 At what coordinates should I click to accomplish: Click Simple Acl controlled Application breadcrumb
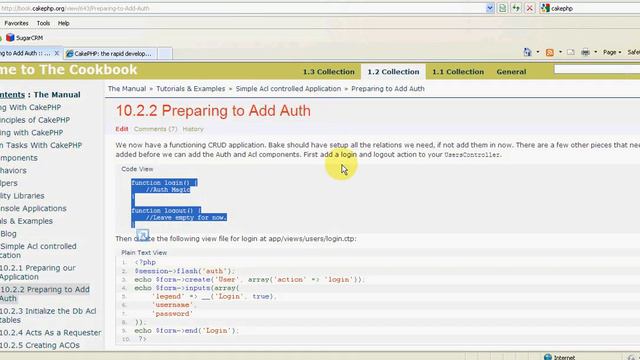pos(288,89)
